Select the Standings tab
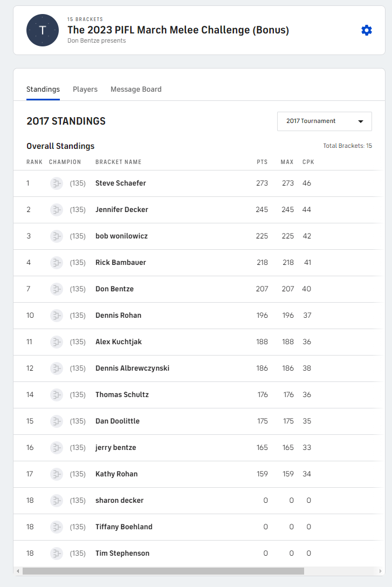 coord(43,90)
